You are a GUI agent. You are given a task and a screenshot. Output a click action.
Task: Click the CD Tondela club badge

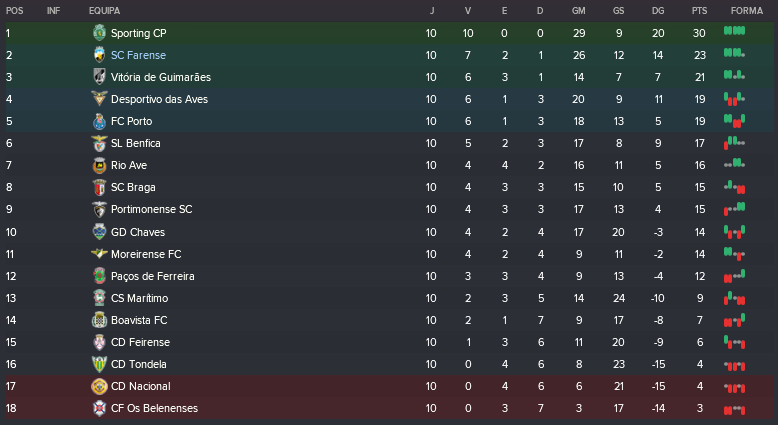tap(99, 364)
